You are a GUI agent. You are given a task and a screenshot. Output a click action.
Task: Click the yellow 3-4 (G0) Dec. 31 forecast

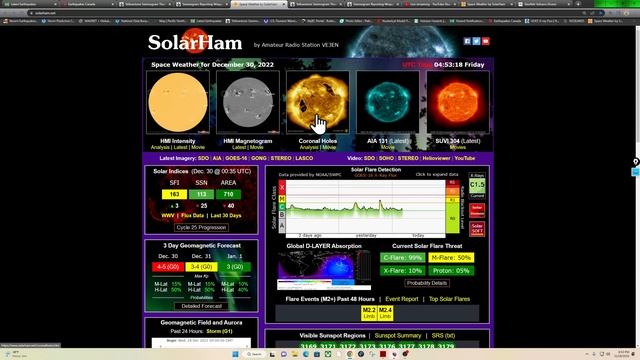pos(201,267)
